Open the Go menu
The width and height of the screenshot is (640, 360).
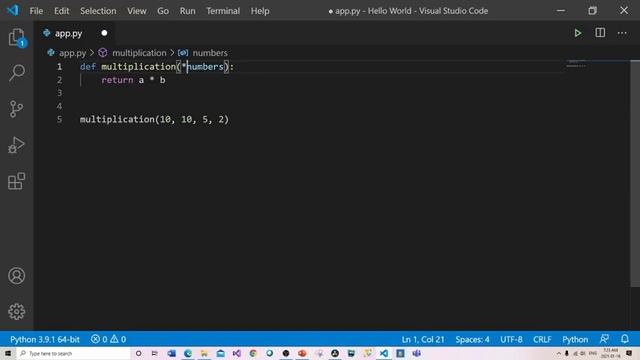tap(163, 11)
